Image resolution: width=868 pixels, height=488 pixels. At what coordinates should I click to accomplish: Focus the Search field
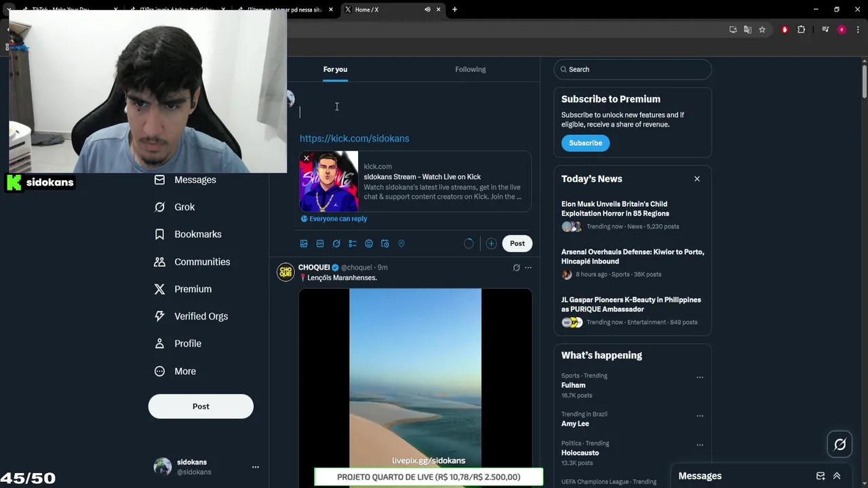click(x=633, y=69)
